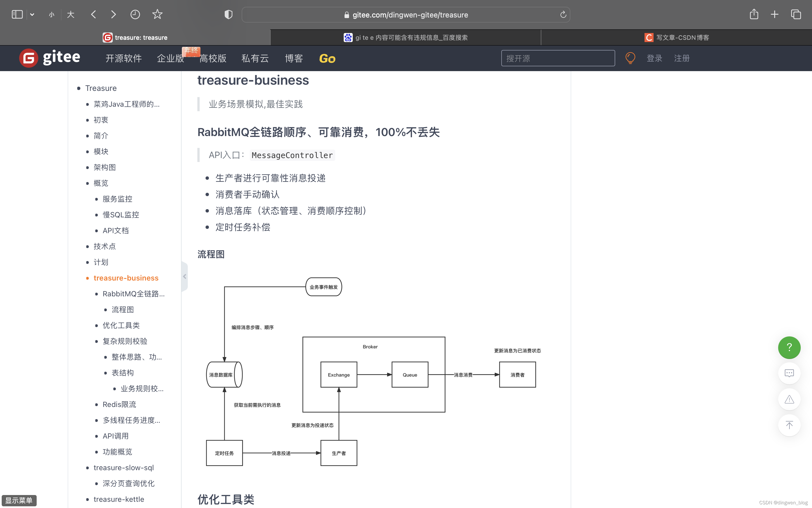Jump to Redis限流 outline item
Image resolution: width=812 pixels, height=508 pixels.
point(120,404)
